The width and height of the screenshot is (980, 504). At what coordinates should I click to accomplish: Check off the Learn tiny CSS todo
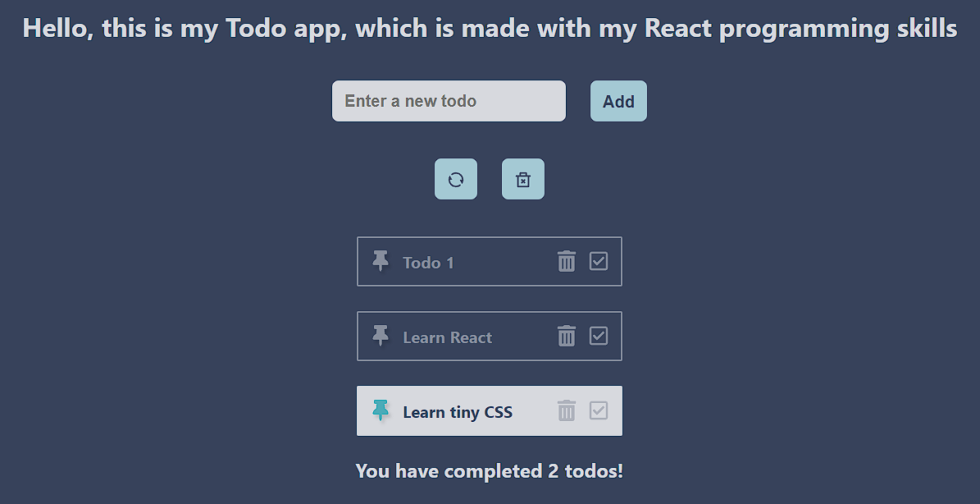tap(599, 410)
